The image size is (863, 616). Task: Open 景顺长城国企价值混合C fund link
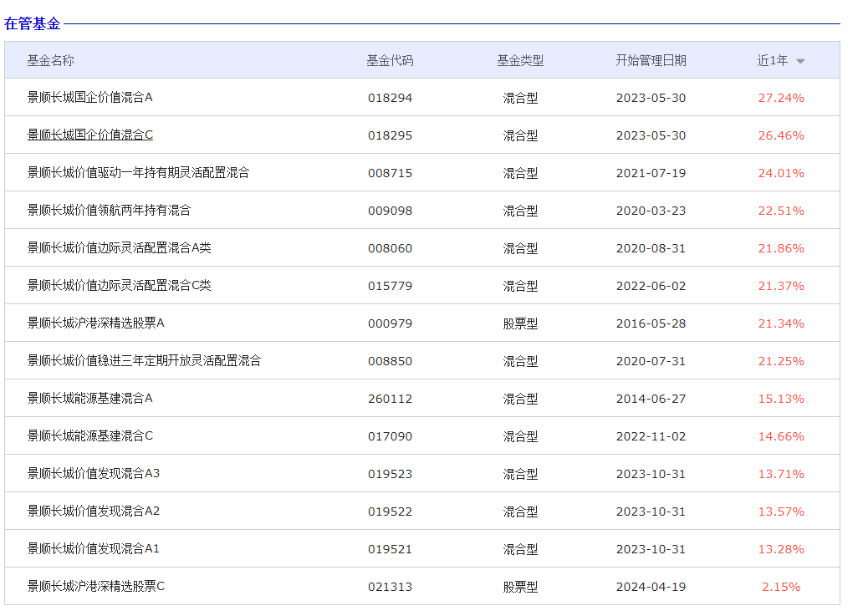[89, 135]
